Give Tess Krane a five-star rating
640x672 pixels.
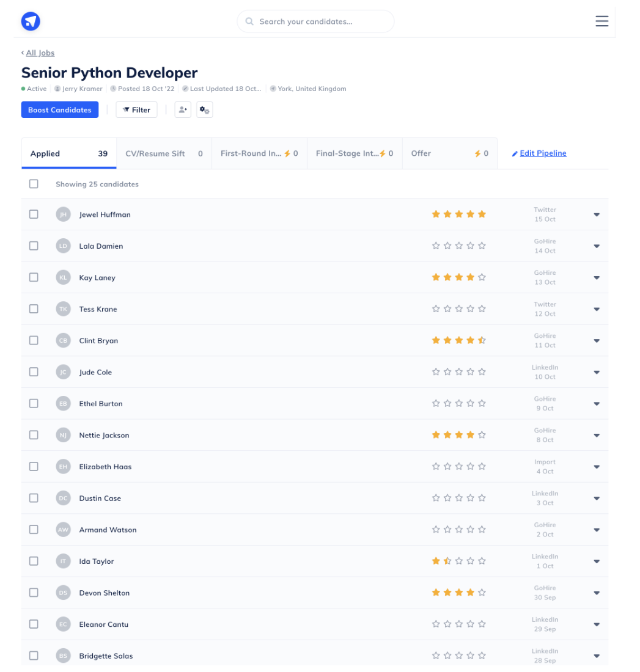(x=482, y=309)
